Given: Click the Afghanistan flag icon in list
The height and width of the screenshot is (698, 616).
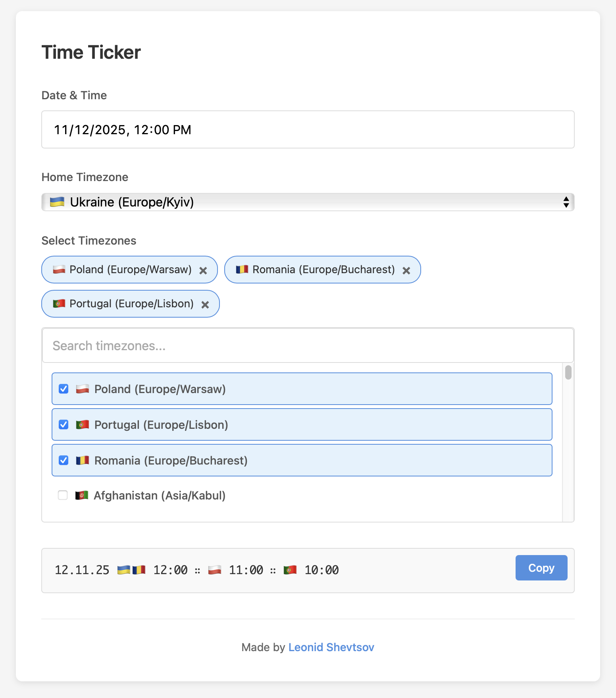Looking at the screenshot, I should (82, 496).
